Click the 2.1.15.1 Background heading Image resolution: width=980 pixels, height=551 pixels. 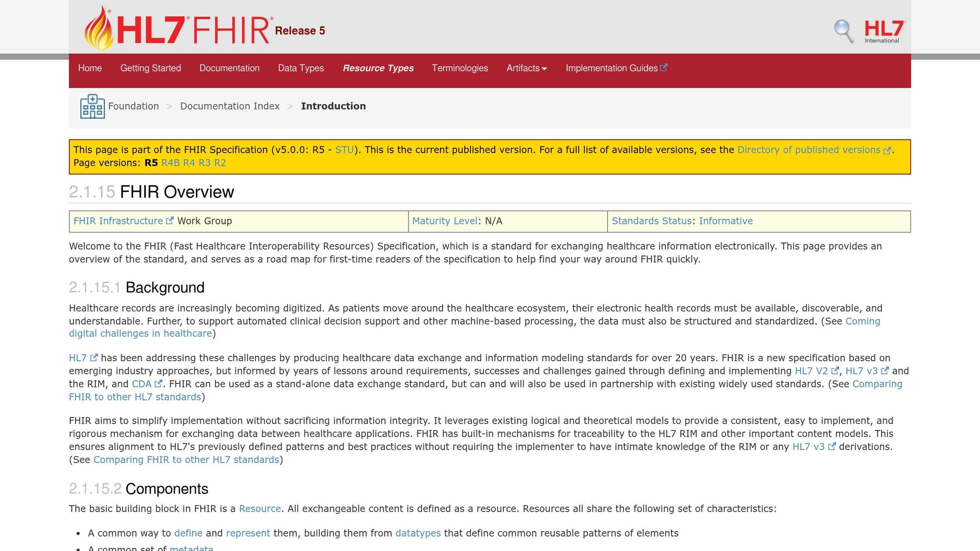pyautogui.click(x=136, y=287)
